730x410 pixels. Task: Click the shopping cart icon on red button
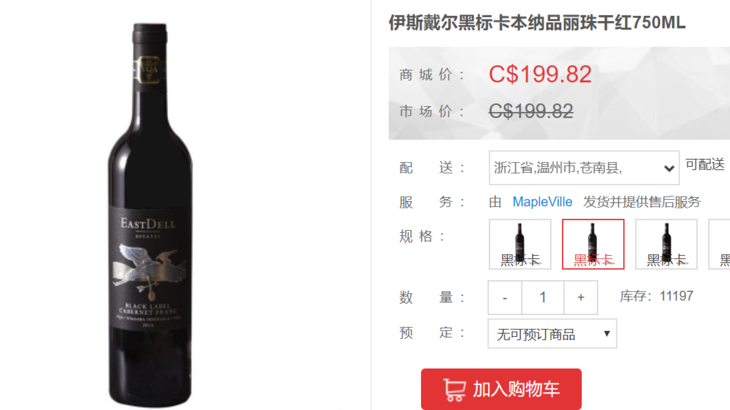coord(454,390)
